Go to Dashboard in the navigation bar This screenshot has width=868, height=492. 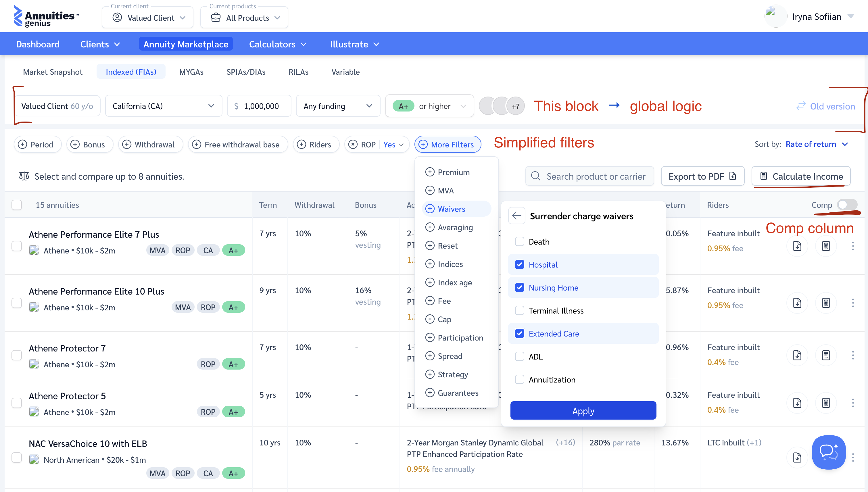(x=38, y=44)
